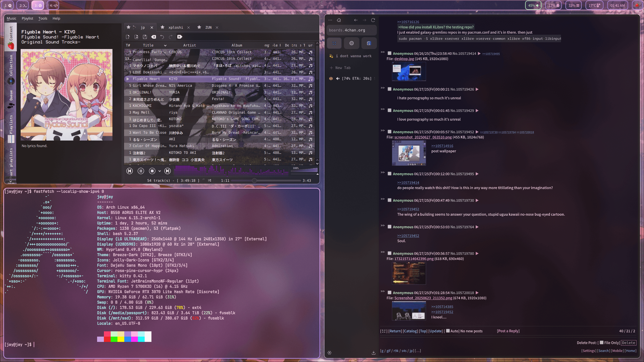Image resolution: width=644 pixels, height=362 pixels.
Task: Hide post No.105719429 using its >> toggle
Action: point(383,109)
